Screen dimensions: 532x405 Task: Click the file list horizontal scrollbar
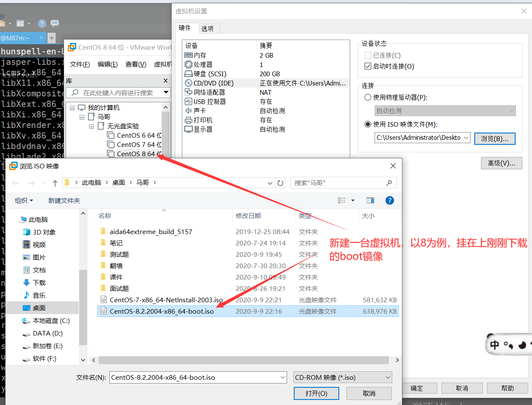[x=244, y=360]
